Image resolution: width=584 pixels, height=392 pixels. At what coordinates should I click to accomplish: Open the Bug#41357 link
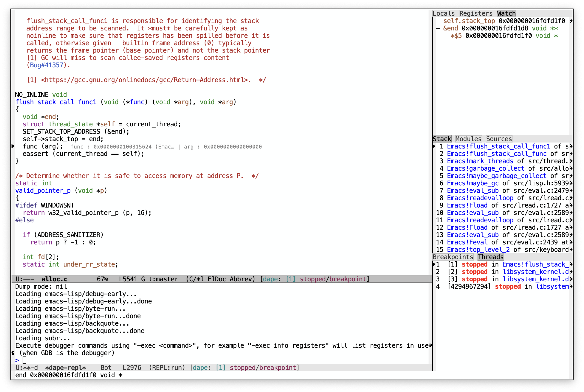click(47, 65)
